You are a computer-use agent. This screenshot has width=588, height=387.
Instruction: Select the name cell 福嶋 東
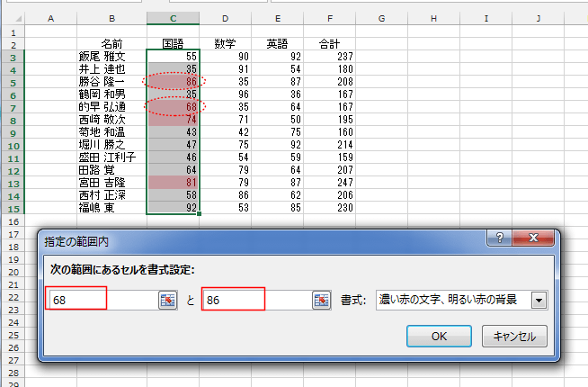coord(111,208)
